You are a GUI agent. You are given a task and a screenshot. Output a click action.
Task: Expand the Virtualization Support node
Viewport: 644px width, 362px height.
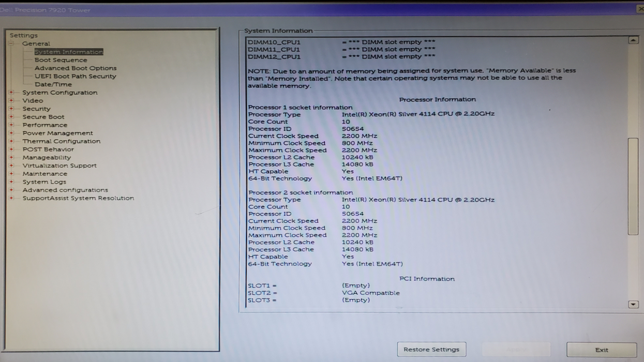click(11, 165)
